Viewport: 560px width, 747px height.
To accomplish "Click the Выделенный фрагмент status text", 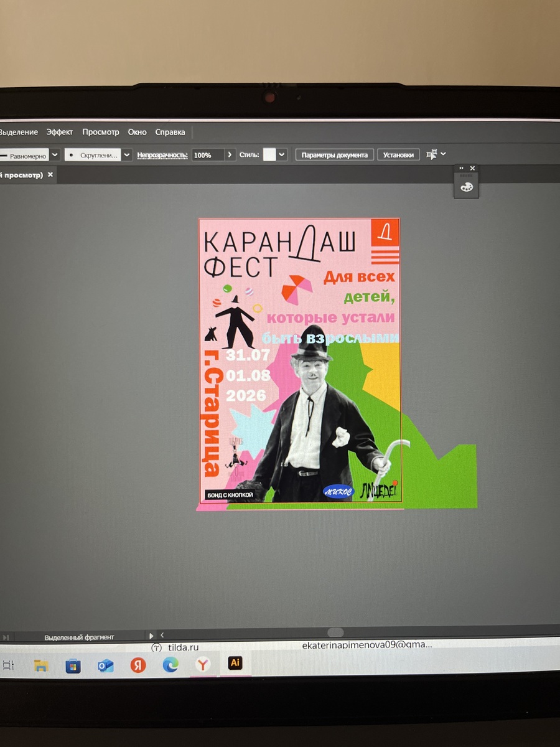I will [79, 637].
